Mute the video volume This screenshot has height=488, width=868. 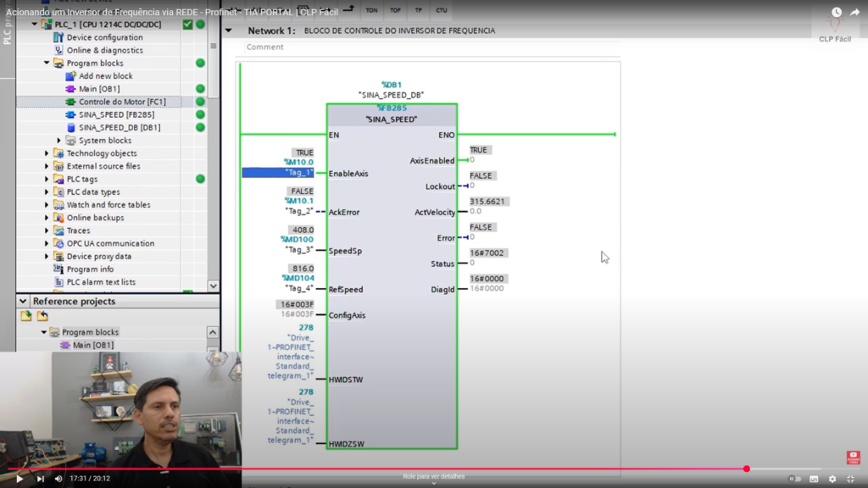point(58,479)
